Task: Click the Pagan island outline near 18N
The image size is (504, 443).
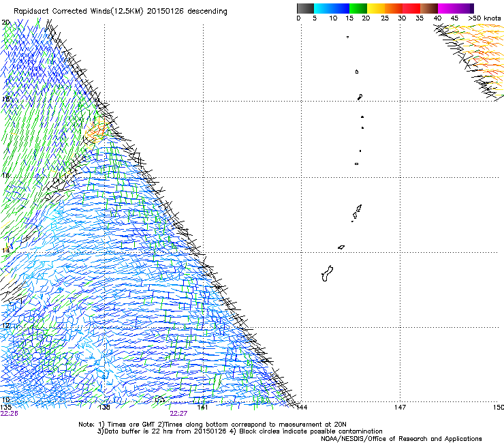Action: 360,97
